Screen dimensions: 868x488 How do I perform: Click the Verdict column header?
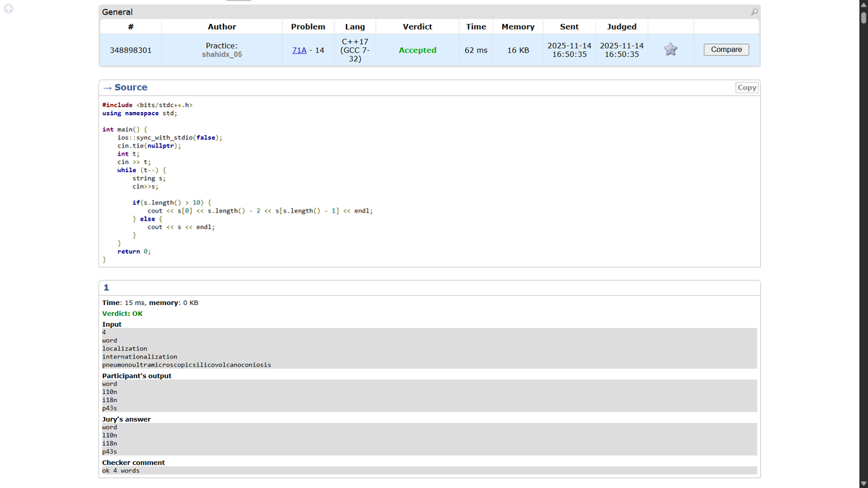point(417,26)
